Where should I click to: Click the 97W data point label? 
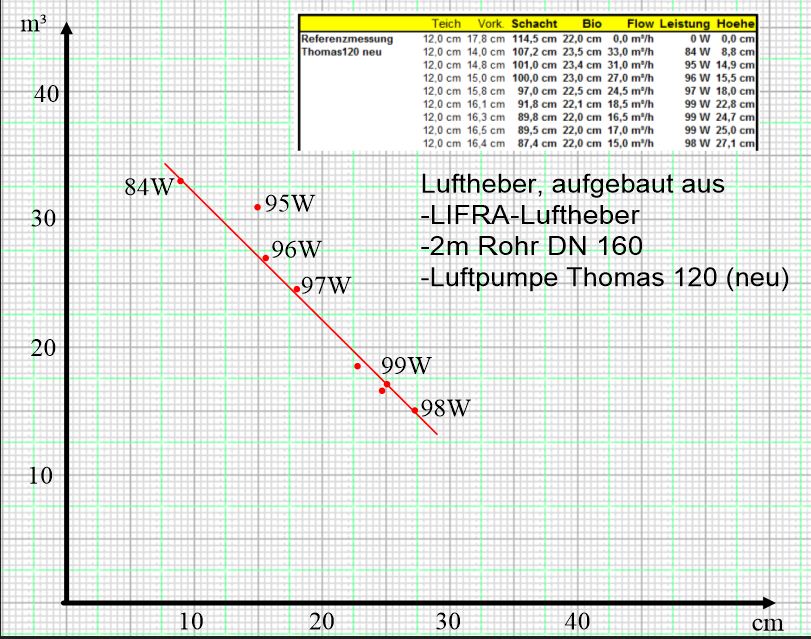click(x=326, y=286)
